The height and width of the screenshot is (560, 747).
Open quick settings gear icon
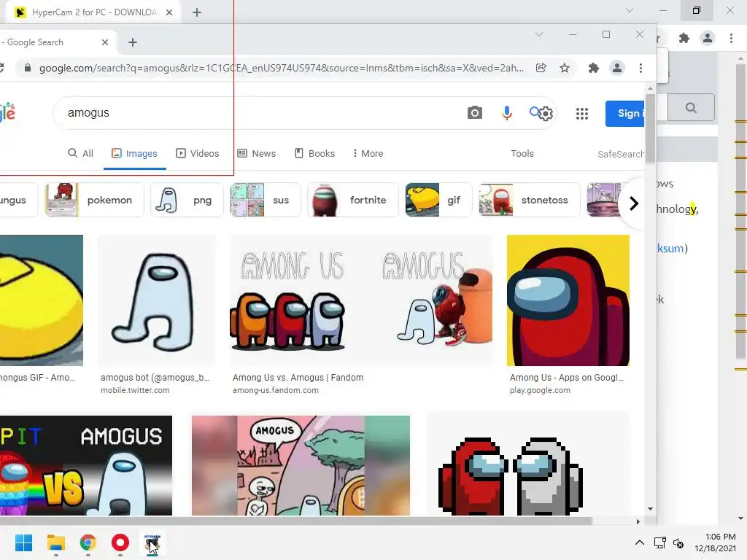[x=546, y=113]
